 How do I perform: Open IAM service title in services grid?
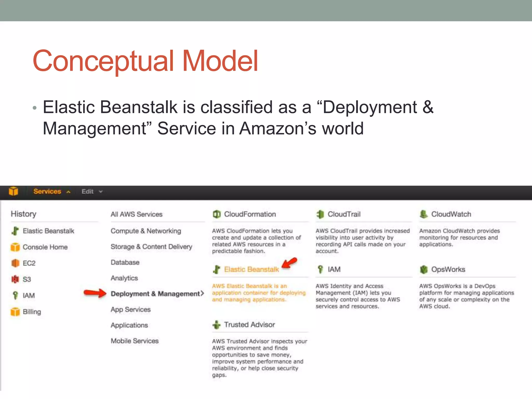(334, 269)
